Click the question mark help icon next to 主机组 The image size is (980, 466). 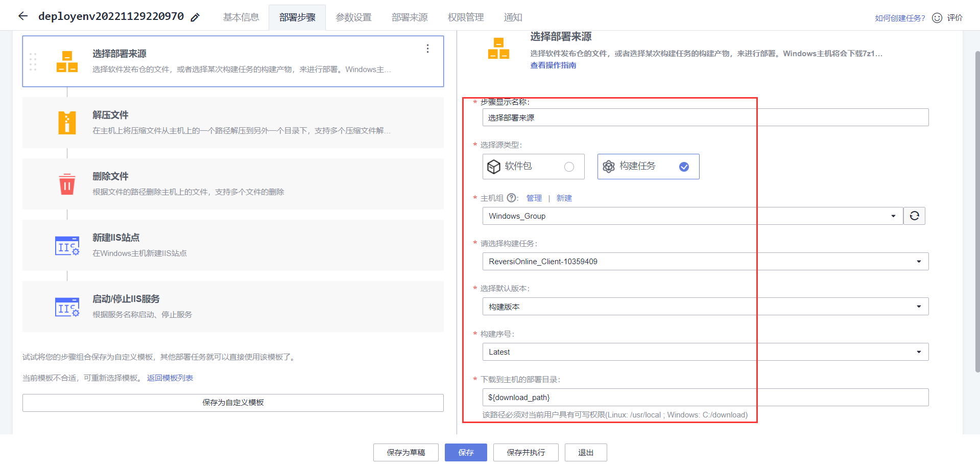tap(511, 198)
